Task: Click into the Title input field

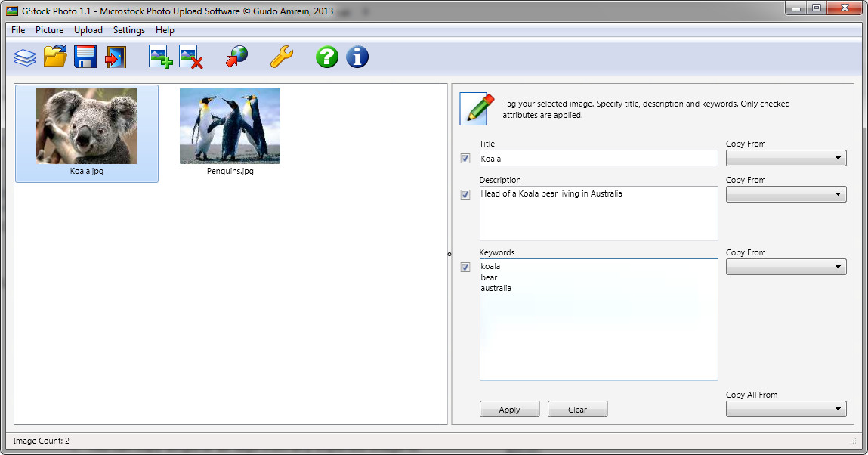Action: click(598, 158)
